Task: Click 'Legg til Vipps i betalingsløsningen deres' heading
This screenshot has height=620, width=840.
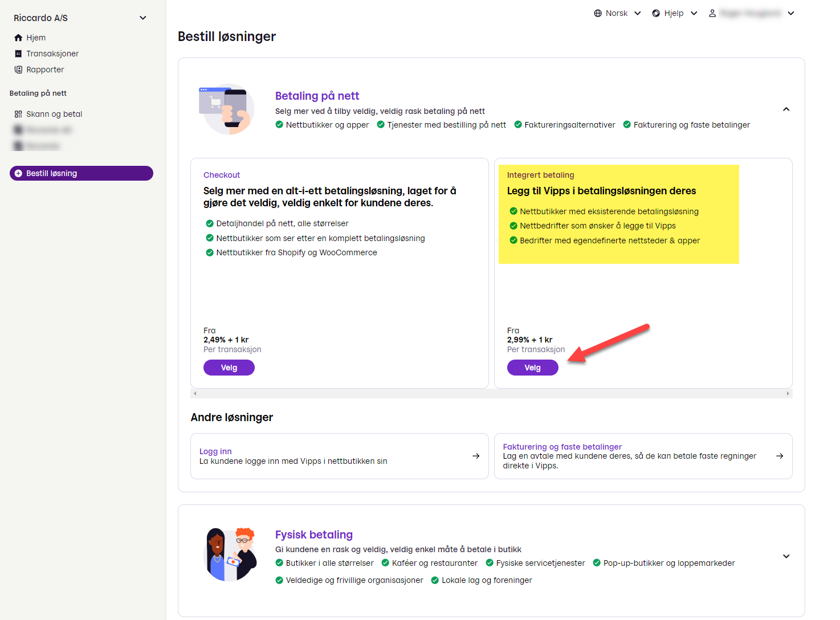Action: click(x=602, y=191)
